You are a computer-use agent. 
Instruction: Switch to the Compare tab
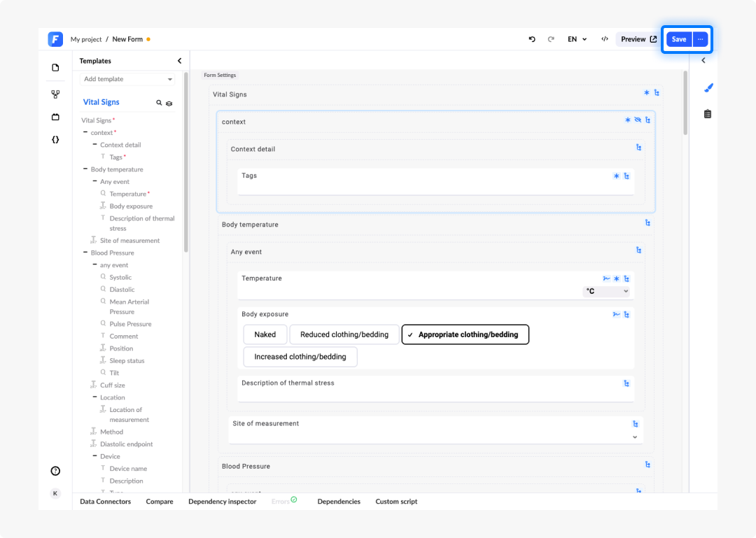(x=160, y=502)
